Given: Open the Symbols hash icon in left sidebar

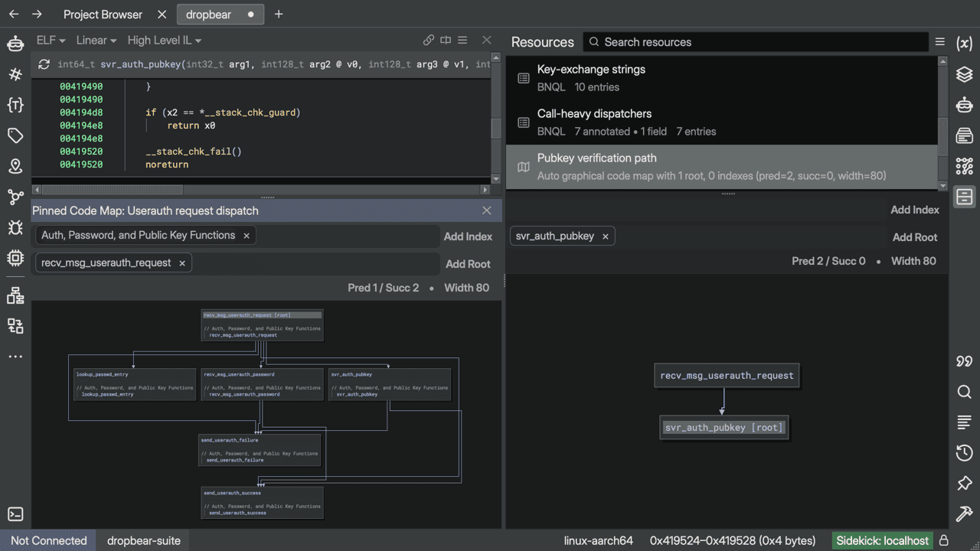Looking at the screenshot, I should click(15, 74).
